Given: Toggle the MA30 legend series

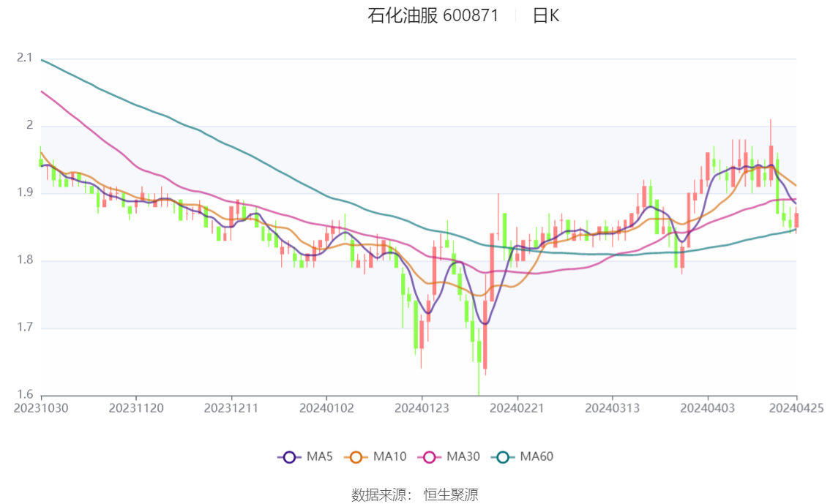Looking at the screenshot, I should click(x=449, y=457).
